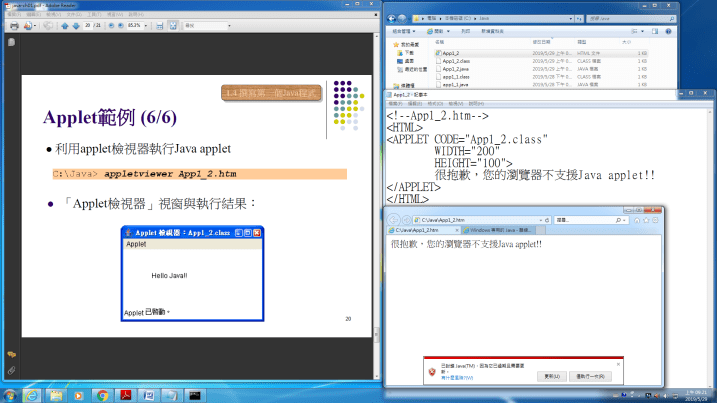Image resolution: width=717 pixels, height=403 pixels.
Task: Click the fit page view icon
Action: (174, 26)
